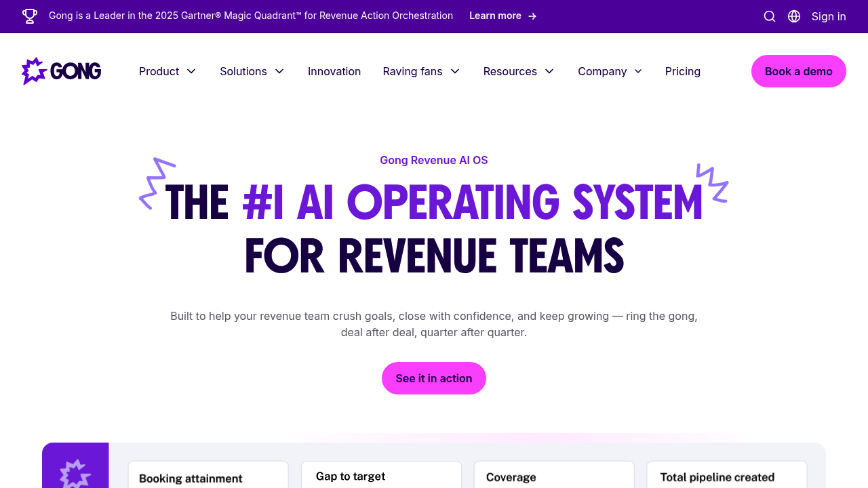Viewport: 868px width, 488px height.
Task: Open the globe language selector
Action: tap(794, 16)
